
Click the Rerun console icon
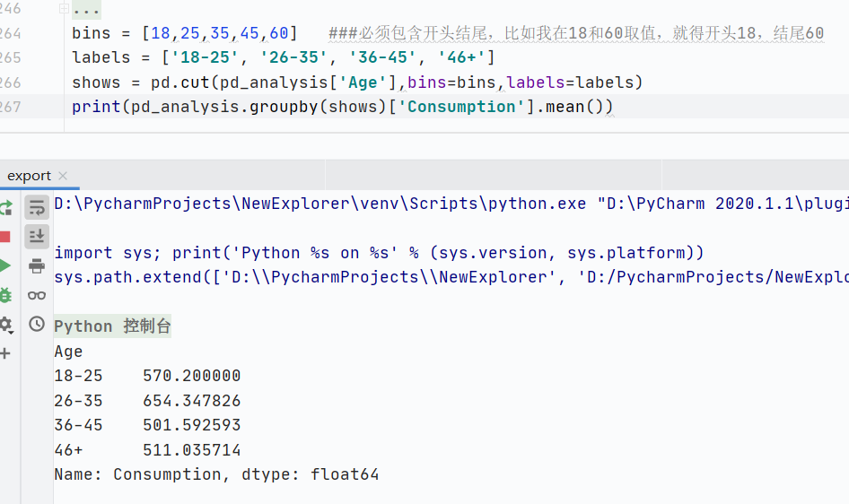5,208
